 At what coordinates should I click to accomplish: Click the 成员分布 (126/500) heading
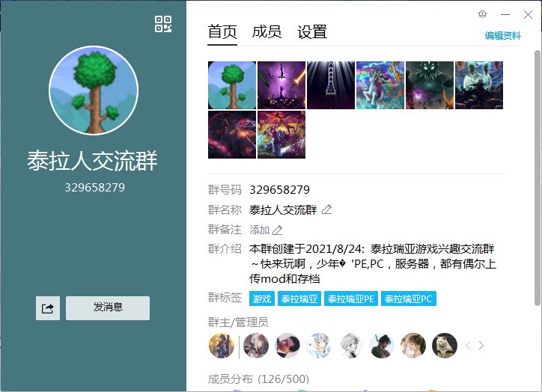click(x=258, y=379)
